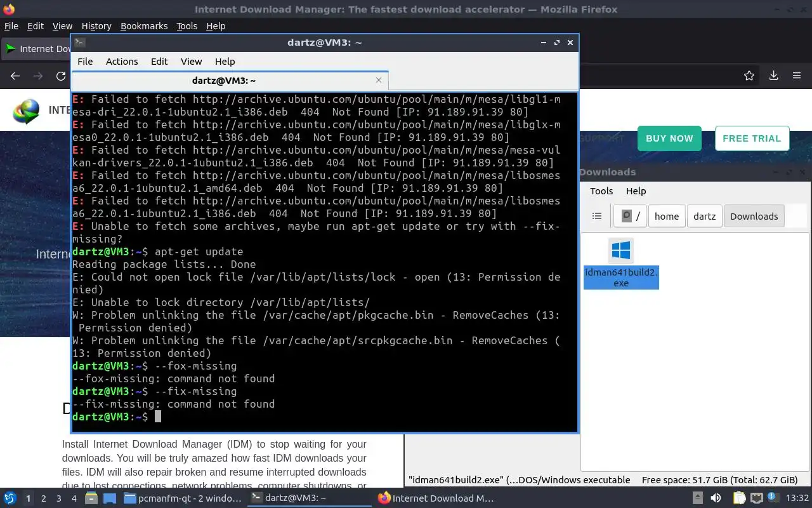Open Firefox History menu
The height and width of the screenshot is (508, 812).
[x=96, y=26]
